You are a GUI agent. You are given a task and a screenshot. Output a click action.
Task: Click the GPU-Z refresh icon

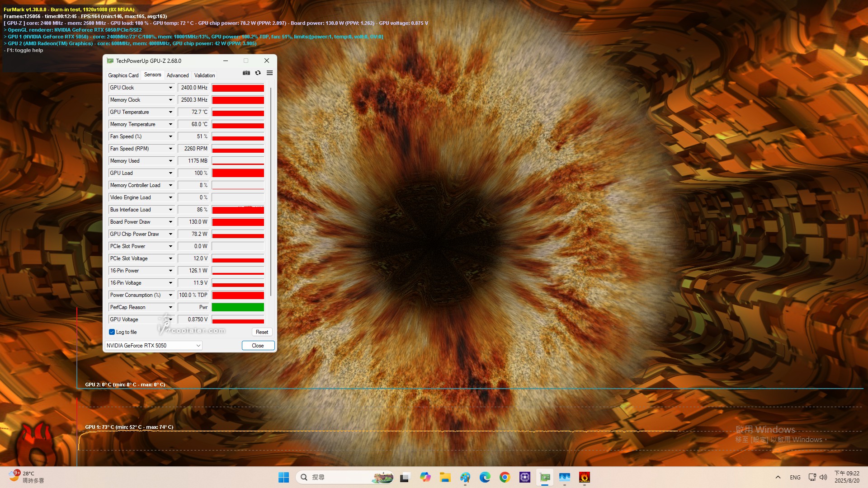(258, 73)
